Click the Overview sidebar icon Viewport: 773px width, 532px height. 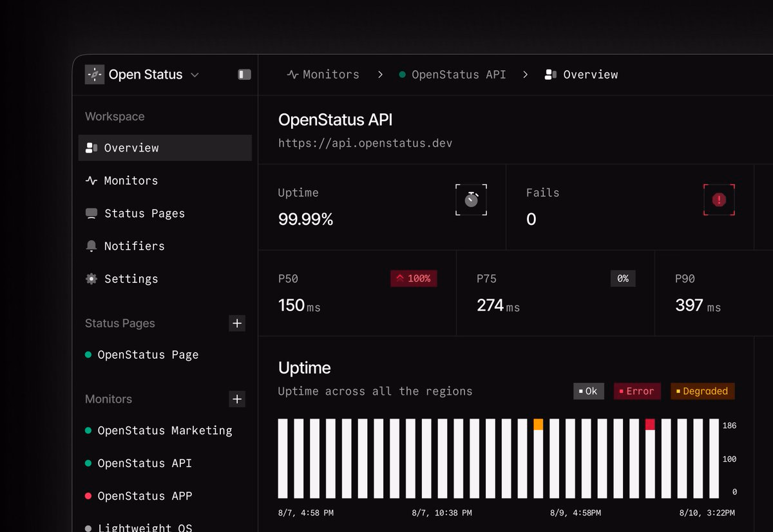pyautogui.click(x=91, y=147)
